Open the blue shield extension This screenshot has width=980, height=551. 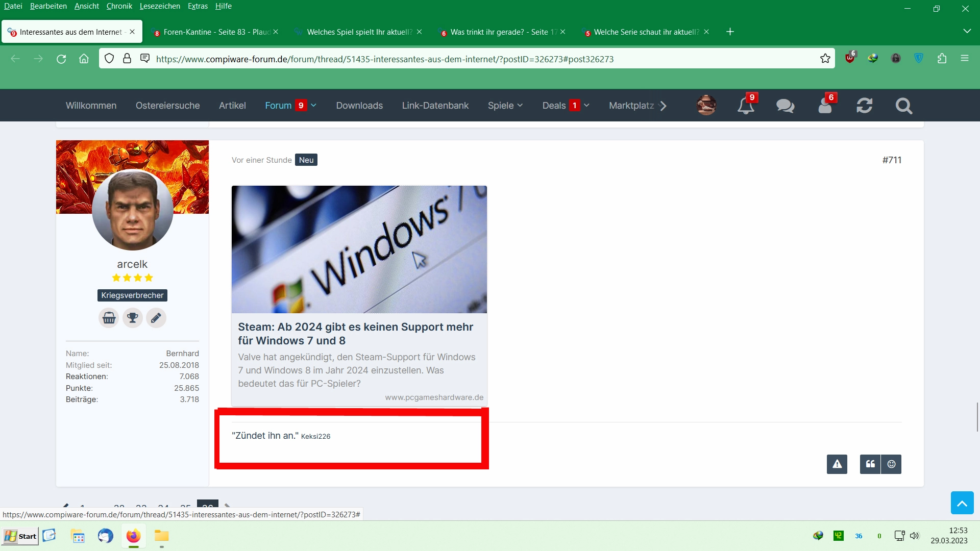coord(919,59)
